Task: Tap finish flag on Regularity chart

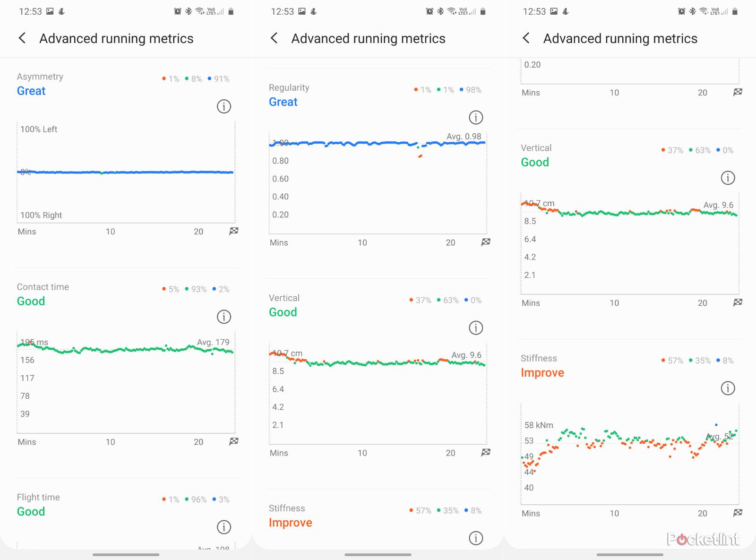Action: [x=486, y=242]
